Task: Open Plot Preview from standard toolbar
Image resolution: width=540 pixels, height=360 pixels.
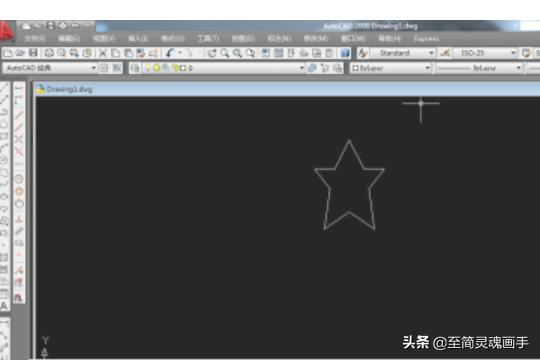Action: click(62, 53)
